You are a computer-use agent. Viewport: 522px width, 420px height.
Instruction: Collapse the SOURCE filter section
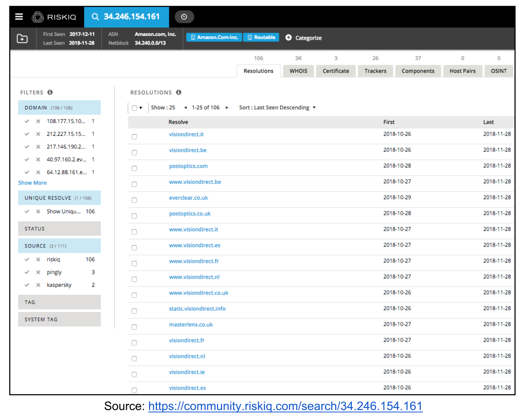tap(59, 246)
